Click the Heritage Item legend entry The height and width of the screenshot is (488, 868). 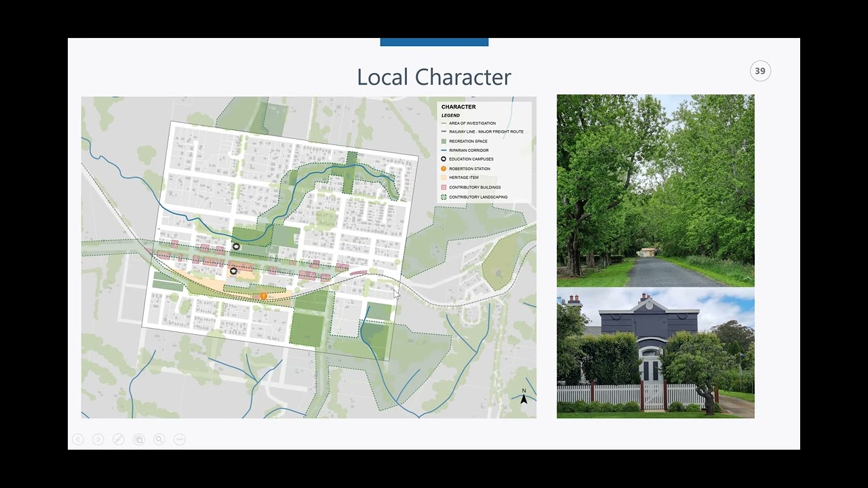pos(460,178)
